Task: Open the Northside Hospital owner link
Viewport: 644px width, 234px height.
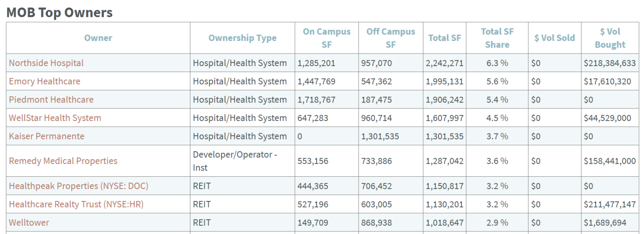Action: (46, 63)
